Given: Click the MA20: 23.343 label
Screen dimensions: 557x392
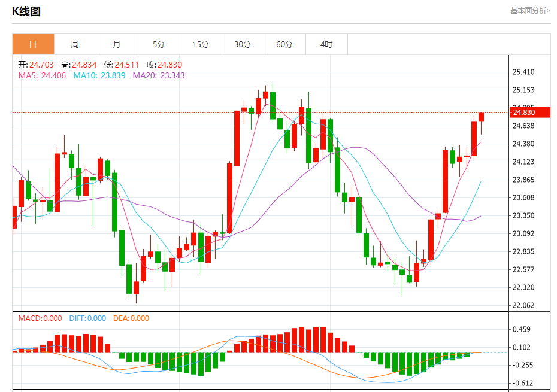Looking at the screenshot, I should coord(159,75).
